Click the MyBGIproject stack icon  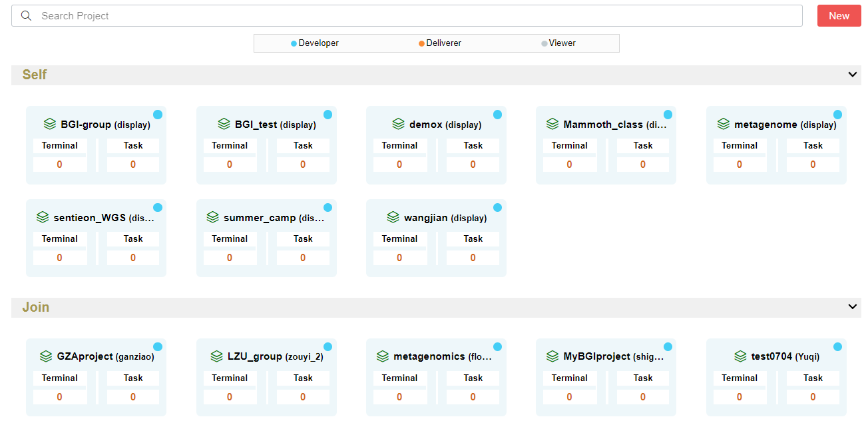click(x=552, y=356)
